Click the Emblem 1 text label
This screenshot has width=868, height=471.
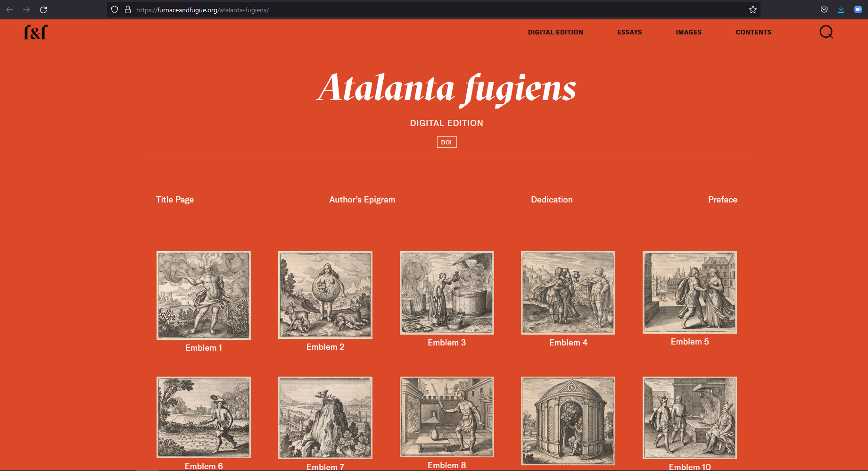click(x=204, y=348)
